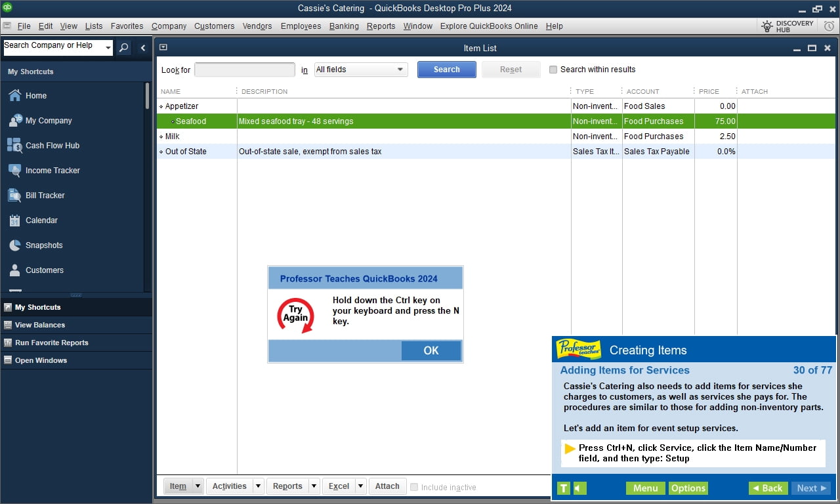Open the Help menu
840x504 pixels.
point(555,26)
